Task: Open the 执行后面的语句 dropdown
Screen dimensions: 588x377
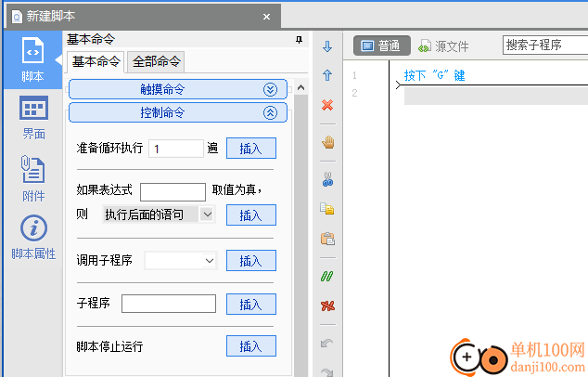Action: point(159,214)
